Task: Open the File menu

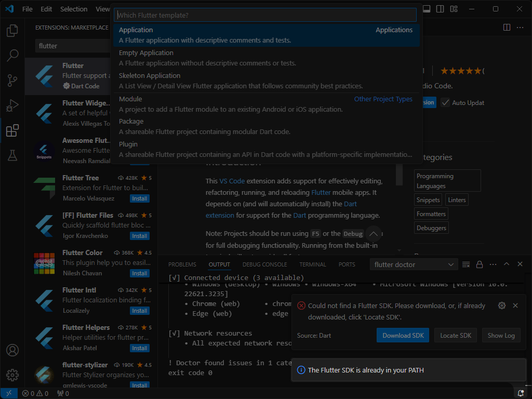Action: 28,9
